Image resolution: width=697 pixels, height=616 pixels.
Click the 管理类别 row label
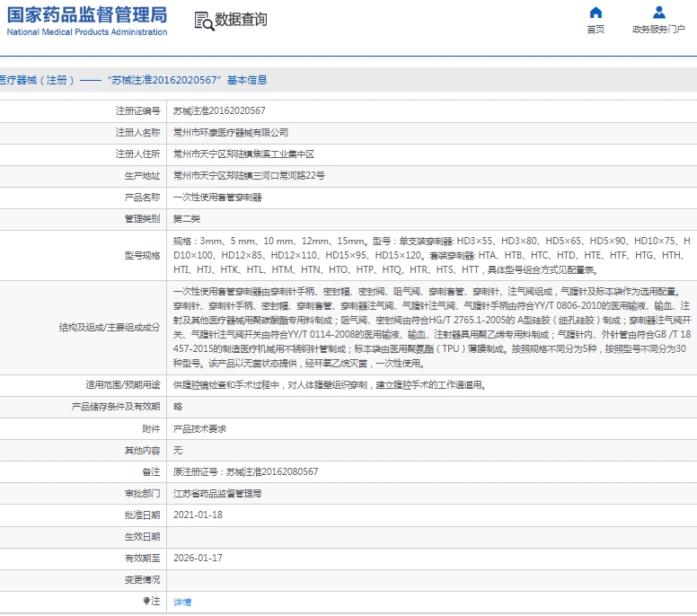pyautogui.click(x=142, y=219)
